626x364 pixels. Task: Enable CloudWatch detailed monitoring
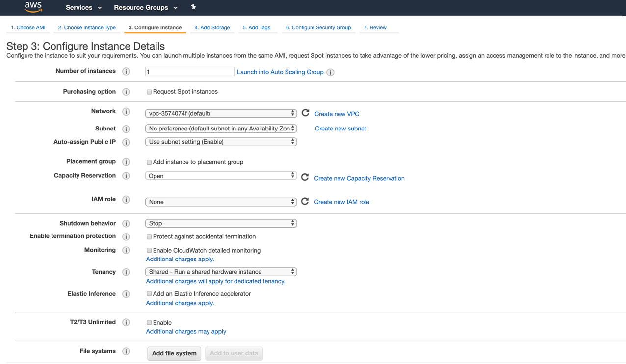pyautogui.click(x=149, y=250)
